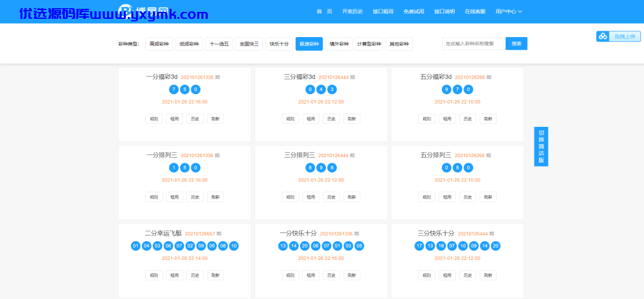644x299 pixels.
Task: Open 在线客服 in the top navigation
Action: click(x=475, y=11)
